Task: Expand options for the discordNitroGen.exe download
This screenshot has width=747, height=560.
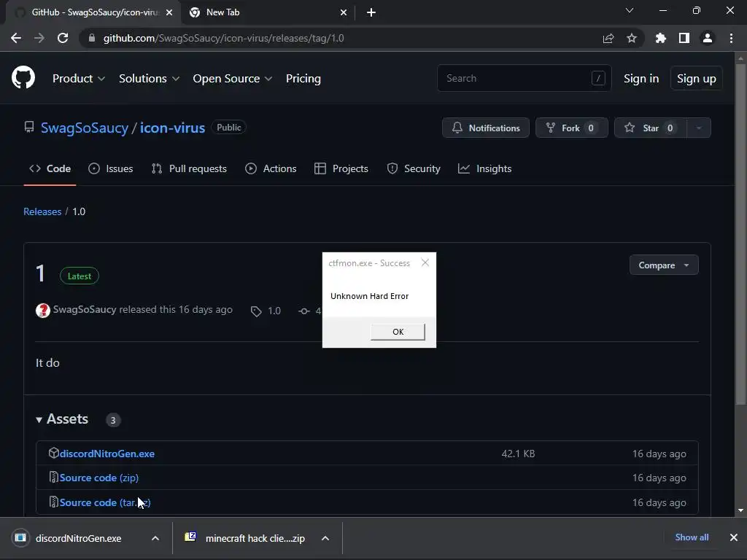Action: [155, 539]
